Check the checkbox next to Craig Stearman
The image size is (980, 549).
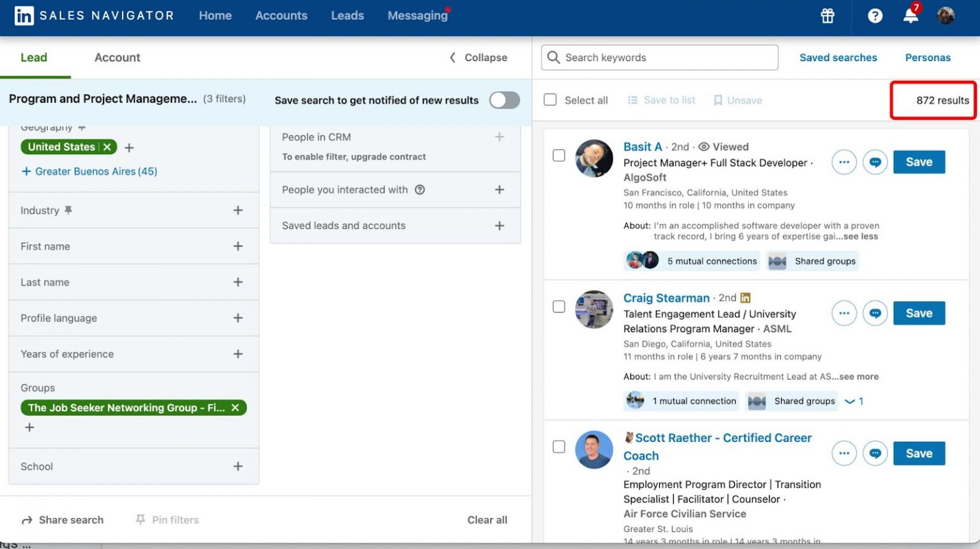[559, 307]
